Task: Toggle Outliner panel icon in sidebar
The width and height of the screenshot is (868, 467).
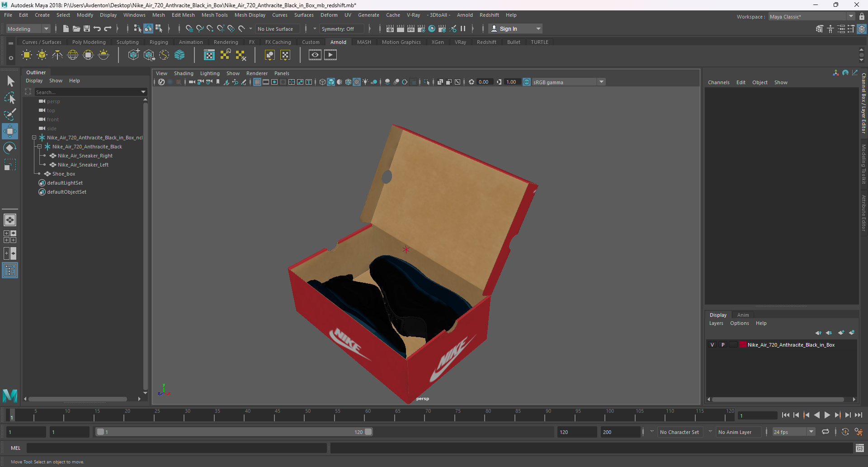Action: coord(10,271)
